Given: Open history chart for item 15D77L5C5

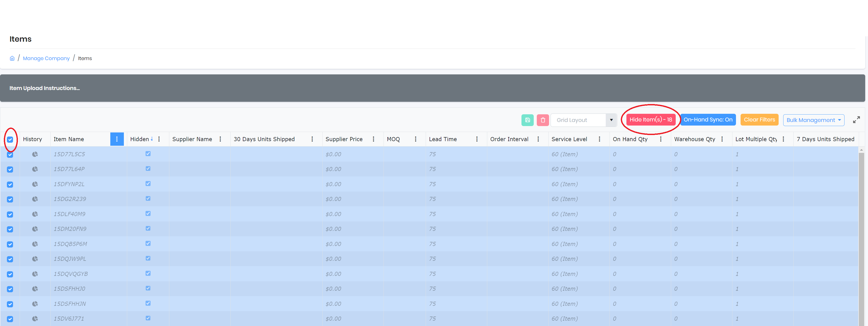Looking at the screenshot, I should pyautogui.click(x=35, y=154).
